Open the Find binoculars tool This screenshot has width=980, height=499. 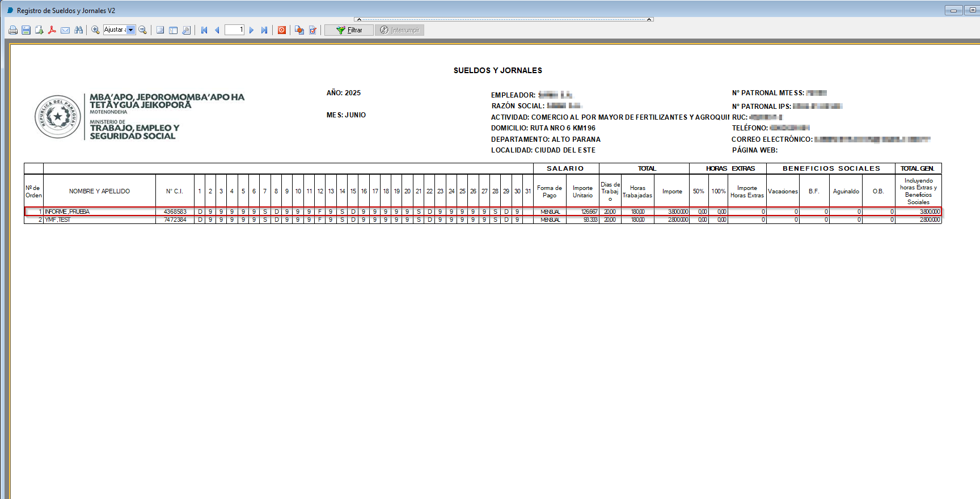click(78, 30)
